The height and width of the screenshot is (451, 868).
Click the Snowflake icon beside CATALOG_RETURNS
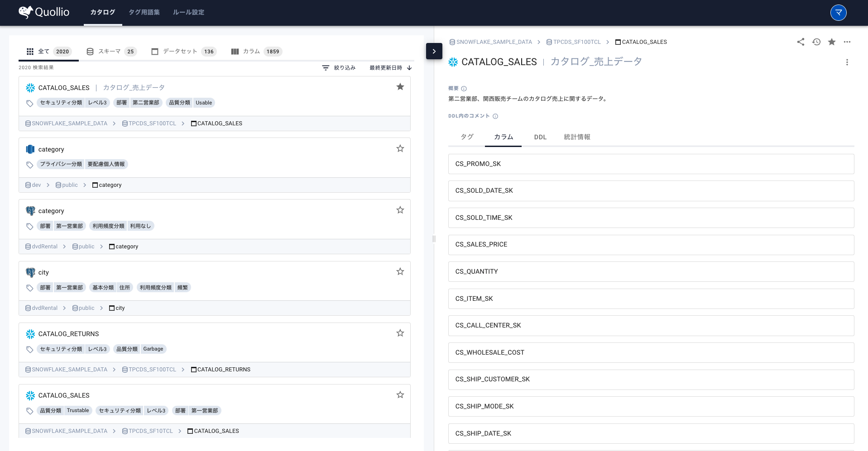(30, 334)
